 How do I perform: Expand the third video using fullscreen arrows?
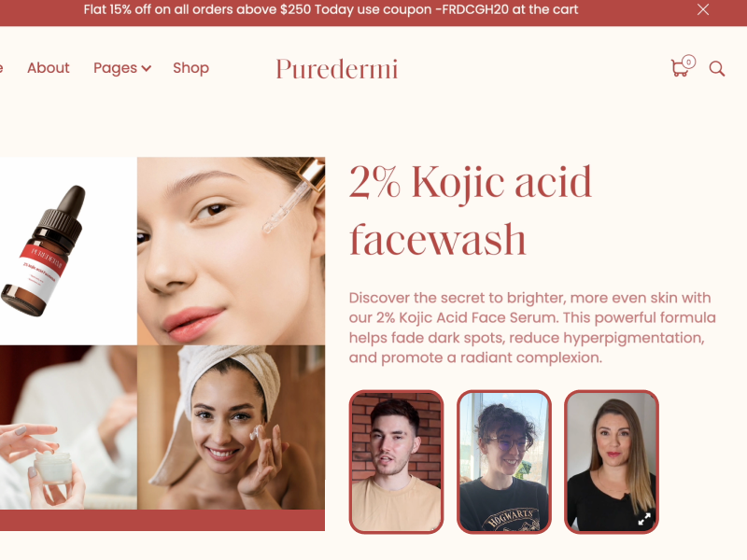click(644, 519)
